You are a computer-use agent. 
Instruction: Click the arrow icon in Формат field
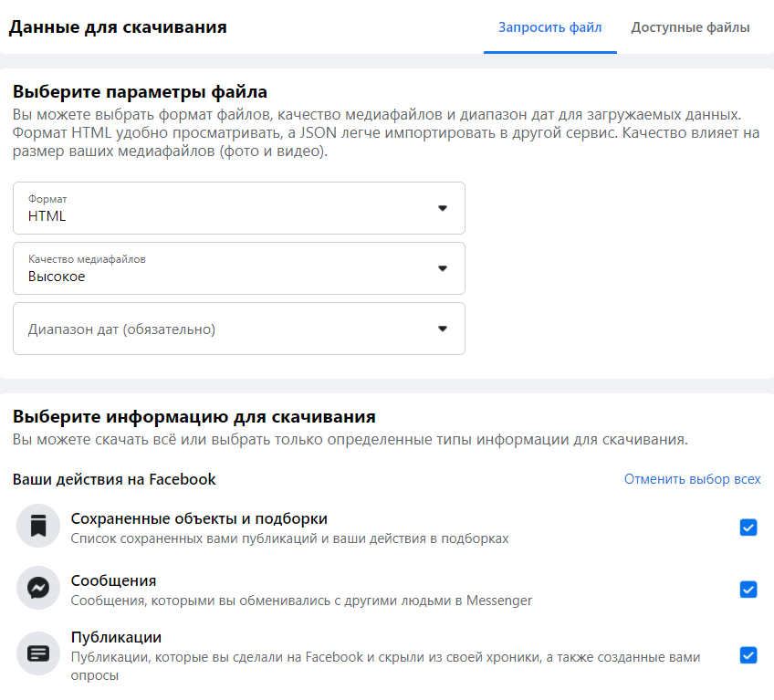pyautogui.click(x=443, y=208)
